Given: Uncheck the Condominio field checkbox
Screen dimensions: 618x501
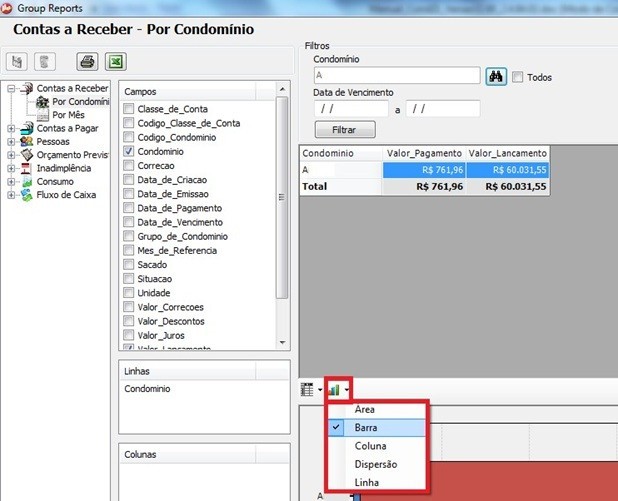Looking at the screenshot, I should click(128, 151).
